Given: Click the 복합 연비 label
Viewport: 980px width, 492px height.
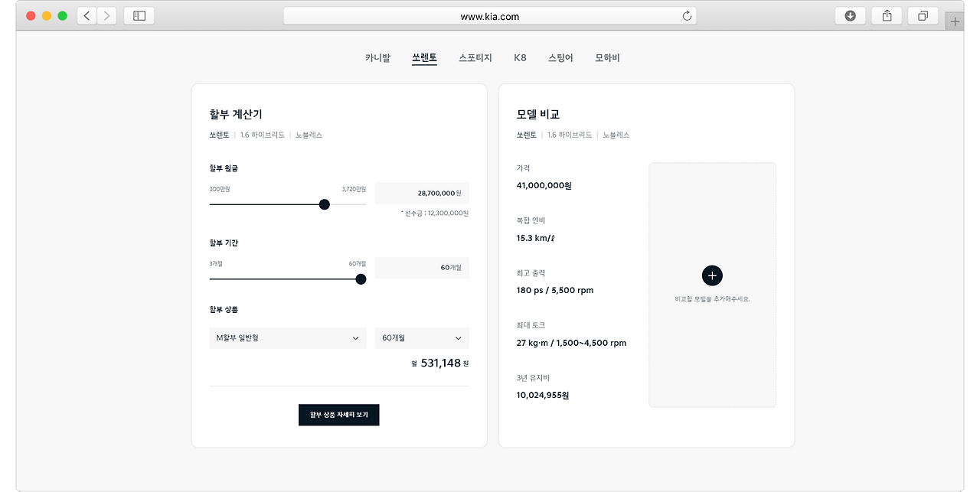Looking at the screenshot, I should coord(531,220).
